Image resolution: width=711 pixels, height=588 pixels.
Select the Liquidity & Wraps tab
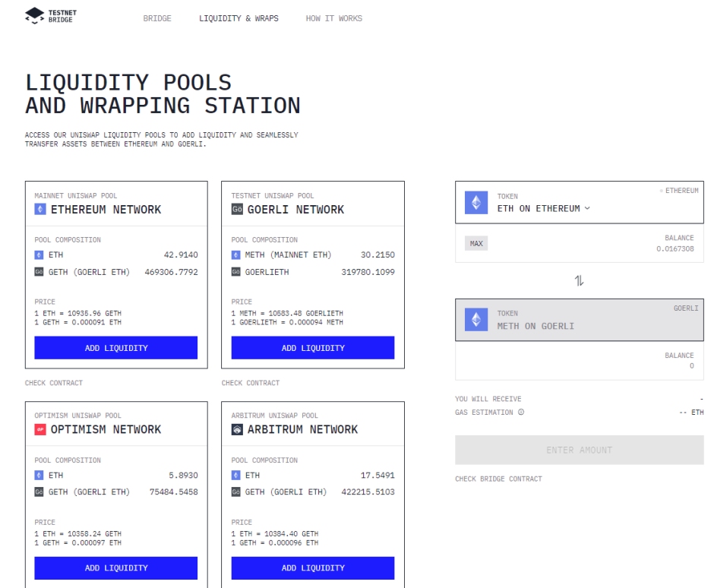239,18
